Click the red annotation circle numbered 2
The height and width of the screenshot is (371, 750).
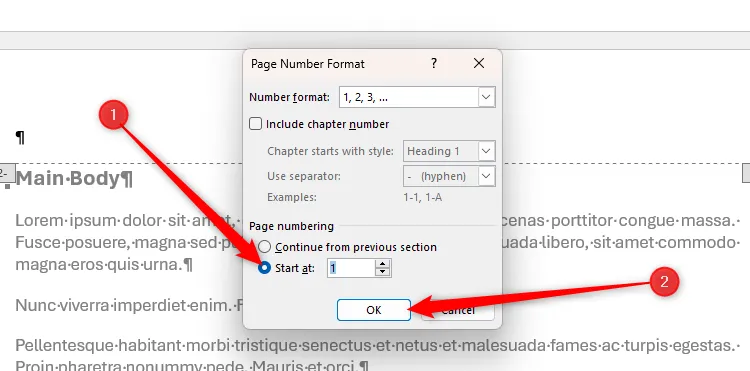664,282
